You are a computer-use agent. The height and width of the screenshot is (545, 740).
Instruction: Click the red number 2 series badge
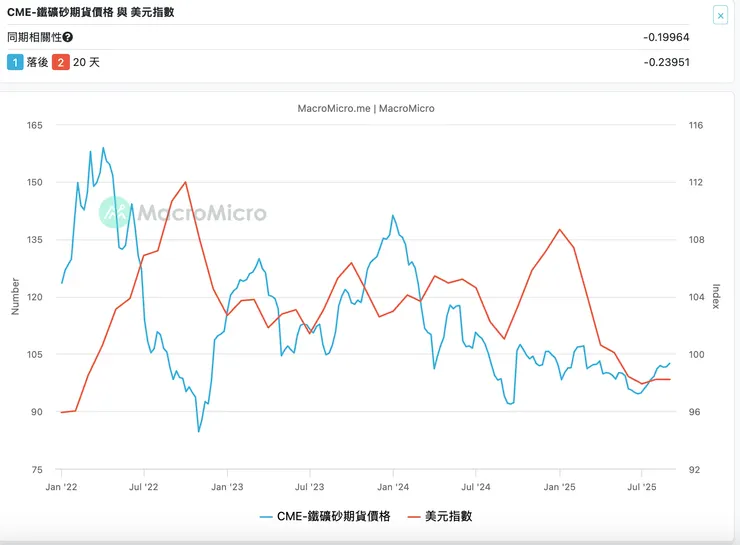59,62
